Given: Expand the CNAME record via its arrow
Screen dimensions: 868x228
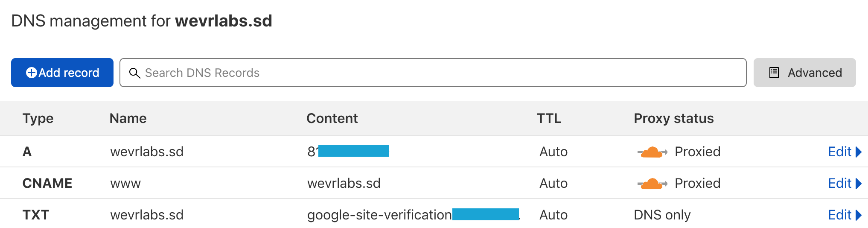Looking at the screenshot, I should (859, 183).
